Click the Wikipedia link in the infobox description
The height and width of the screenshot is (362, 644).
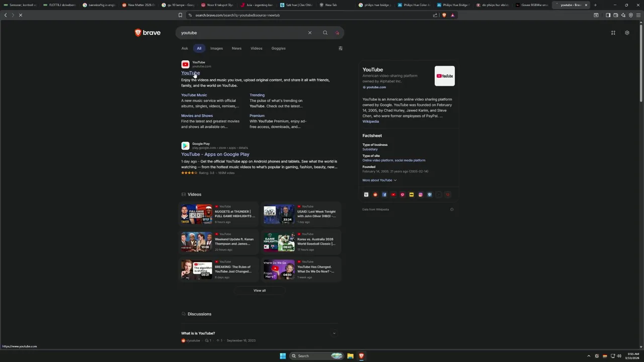[371, 122]
